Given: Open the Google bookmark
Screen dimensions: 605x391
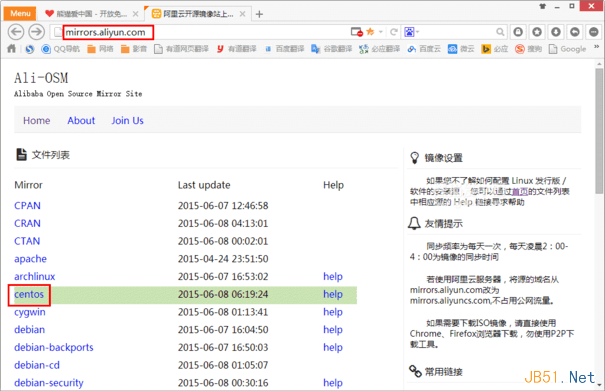Looking at the screenshot, I should (x=568, y=49).
